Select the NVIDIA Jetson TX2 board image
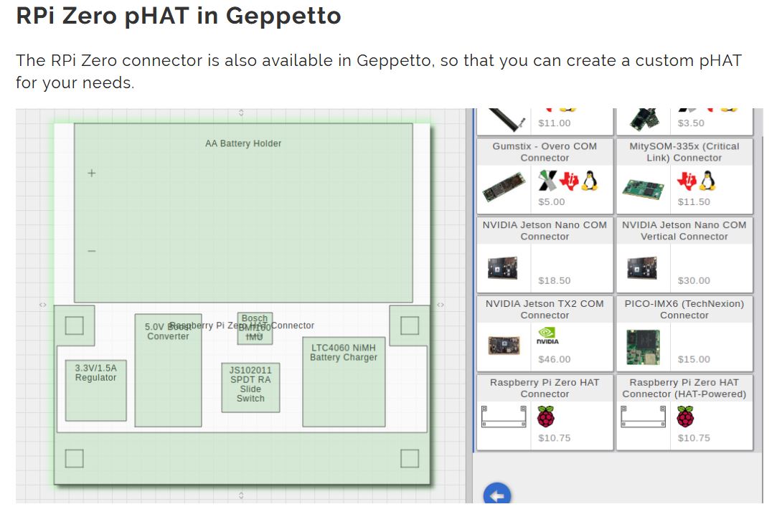 504,345
